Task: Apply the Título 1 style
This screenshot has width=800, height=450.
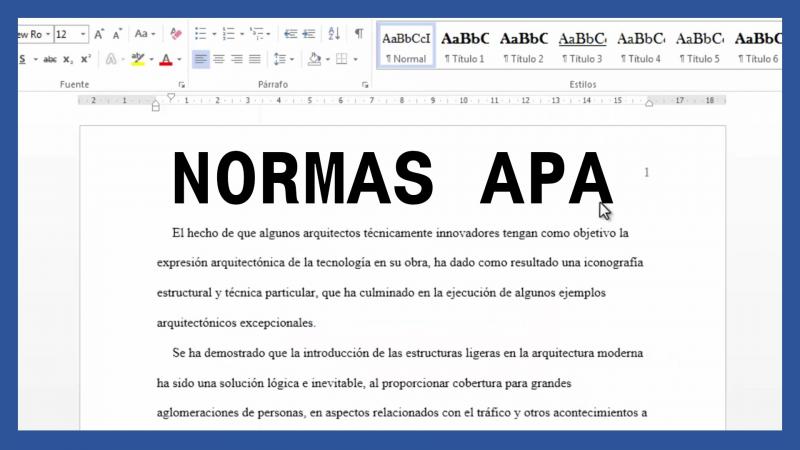Action: (x=464, y=47)
